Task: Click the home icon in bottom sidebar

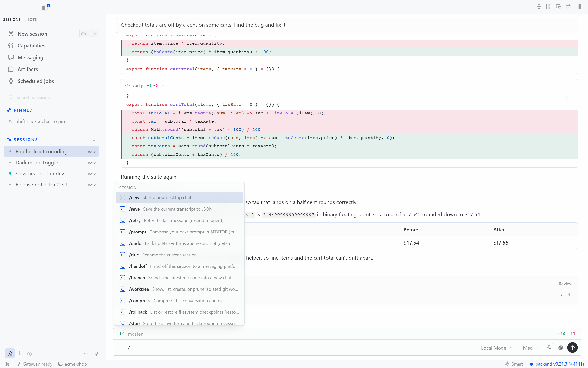Action: click(10, 353)
